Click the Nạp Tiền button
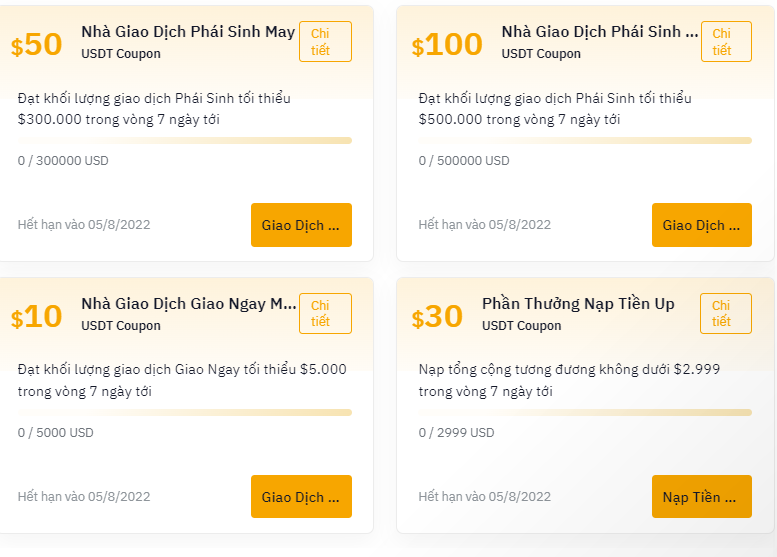Viewport: 777px width, 557px height. coord(702,497)
